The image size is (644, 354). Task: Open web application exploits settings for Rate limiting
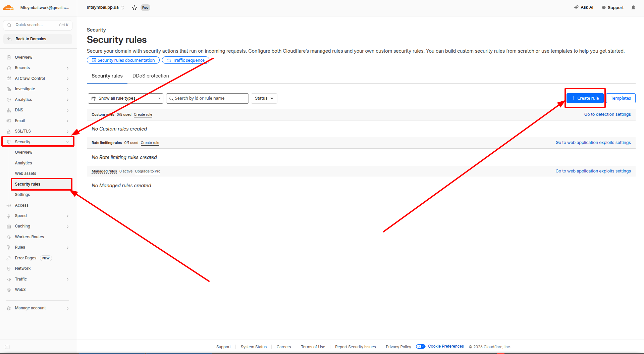click(593, 143)
